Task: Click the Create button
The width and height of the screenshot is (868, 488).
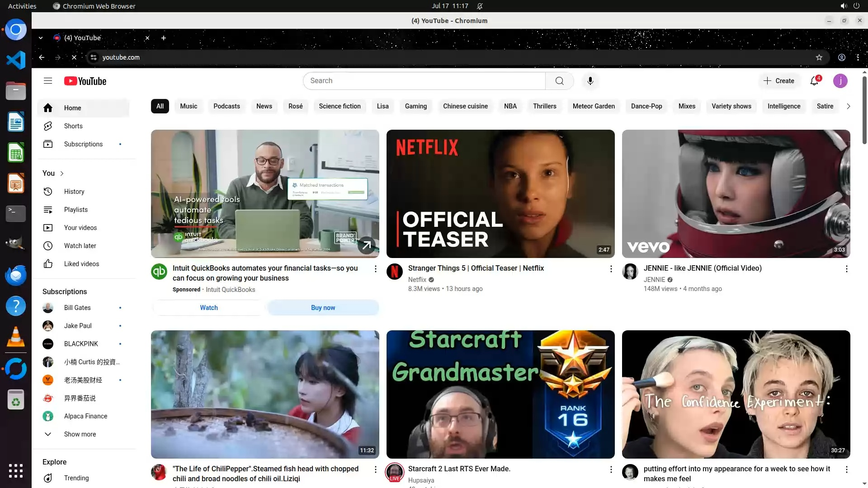Action: (x=778, y=81)
